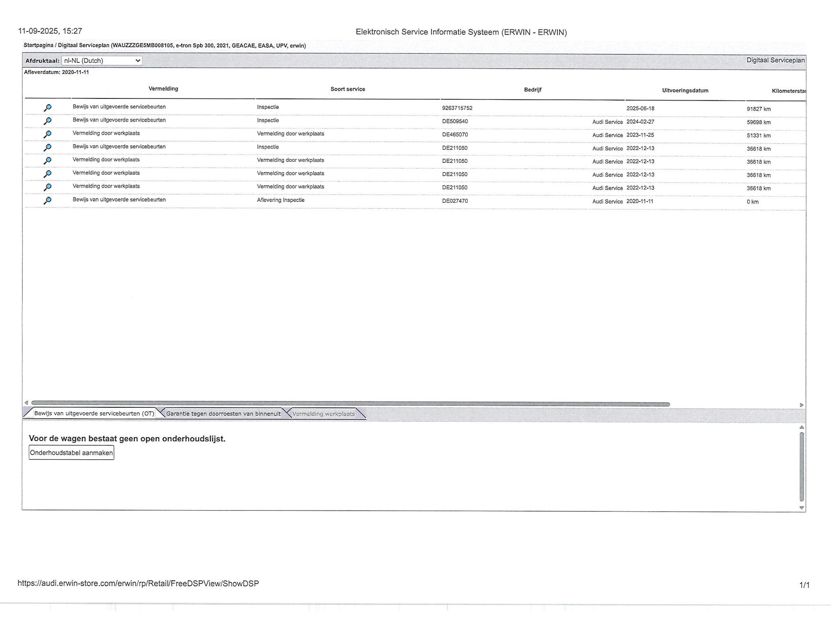Click the Uitvoeringsdatum column header

tap(685, 91)
